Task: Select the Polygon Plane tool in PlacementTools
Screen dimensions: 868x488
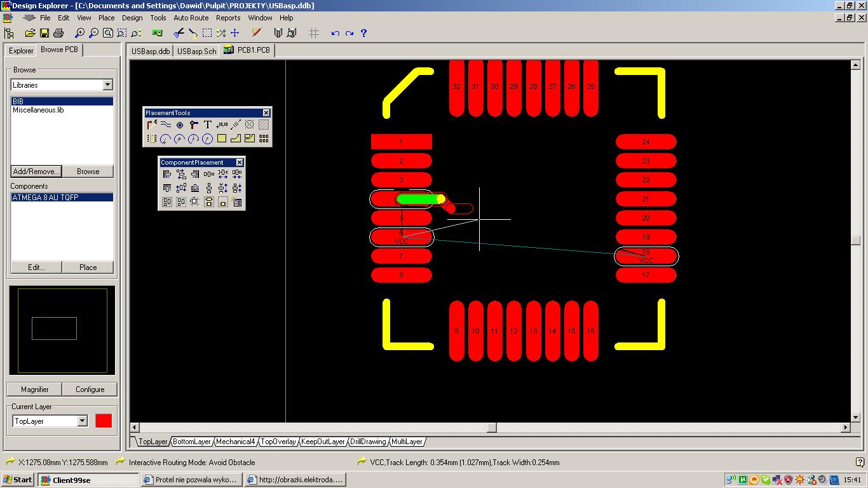Action: pyautogui.click(x=236, y=139)
